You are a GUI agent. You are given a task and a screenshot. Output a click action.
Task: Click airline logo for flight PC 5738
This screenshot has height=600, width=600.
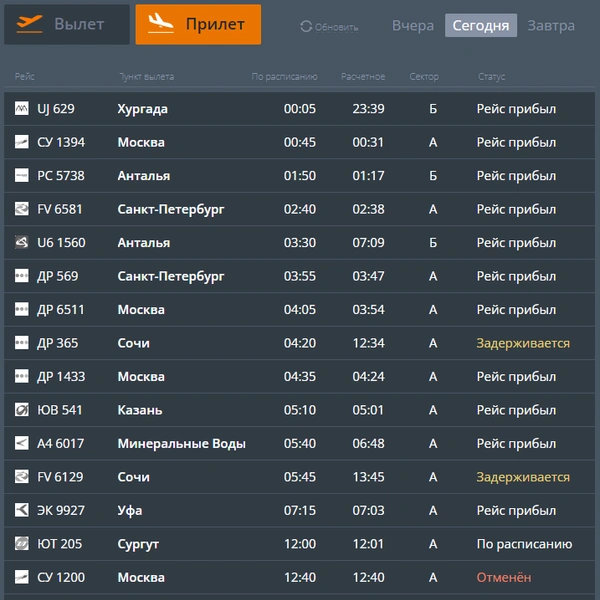click(x=21, y=176)
